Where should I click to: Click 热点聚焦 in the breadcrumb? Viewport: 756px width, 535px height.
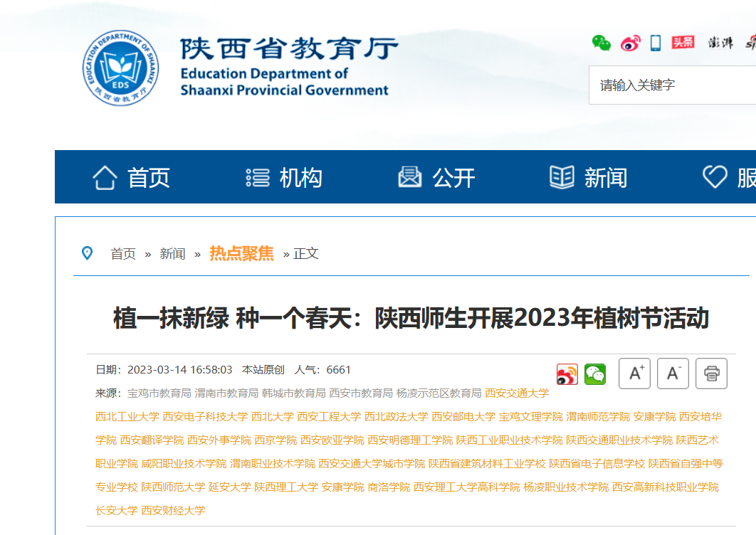(x=241, y=253)
